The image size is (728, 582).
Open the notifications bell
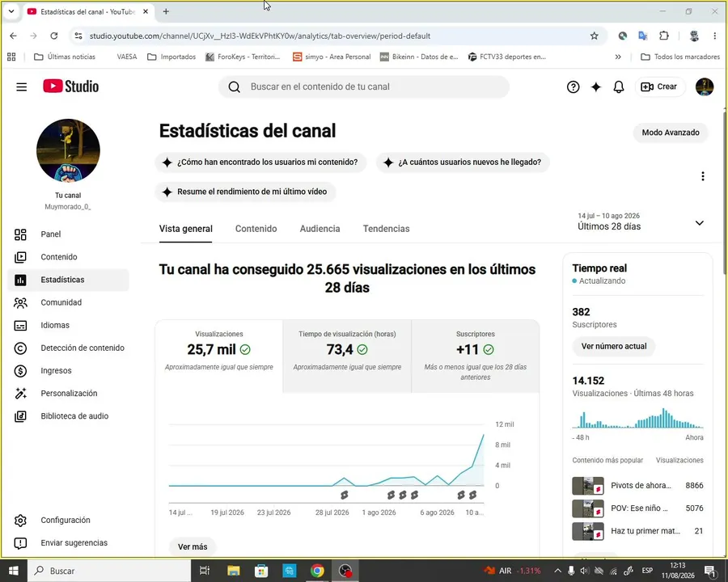[619, 86]
